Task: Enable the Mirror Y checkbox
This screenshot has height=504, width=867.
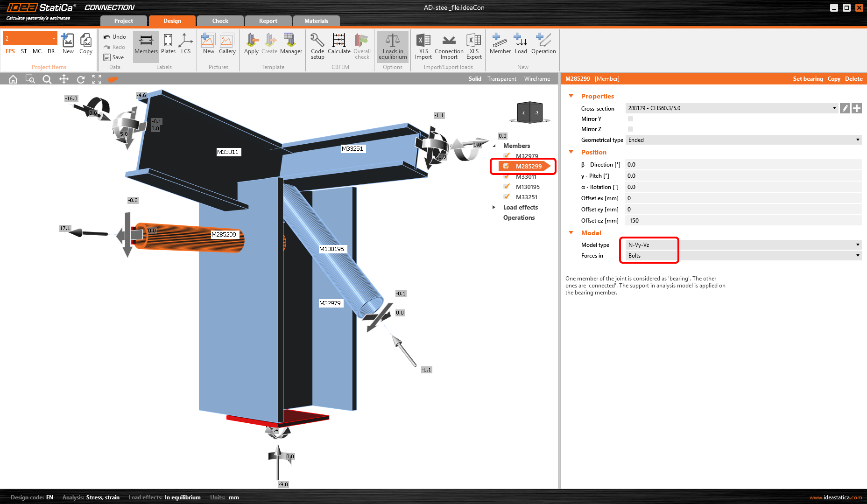Action: pos(630,119)
